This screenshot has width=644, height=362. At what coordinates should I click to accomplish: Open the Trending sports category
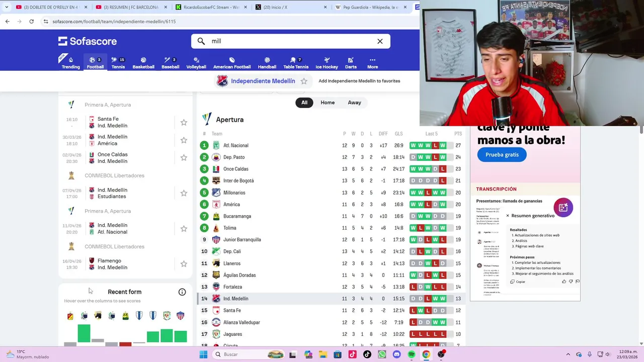pos(70,63)
